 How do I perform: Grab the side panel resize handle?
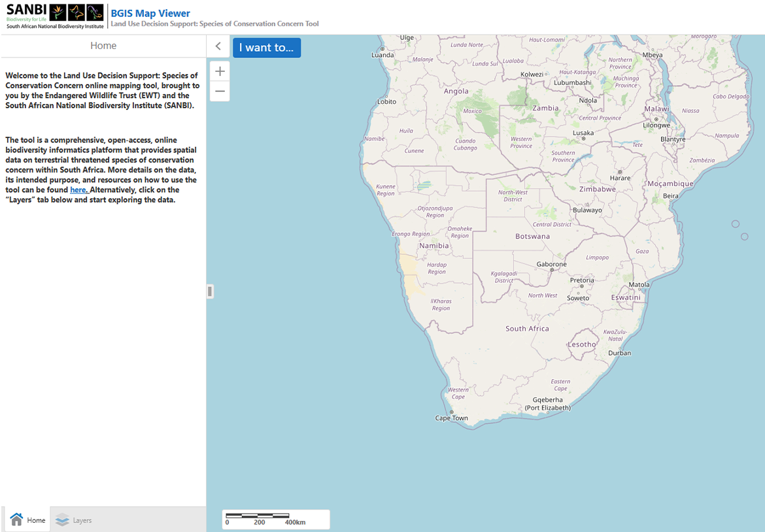pyautogui.click(x=210, y=291)
